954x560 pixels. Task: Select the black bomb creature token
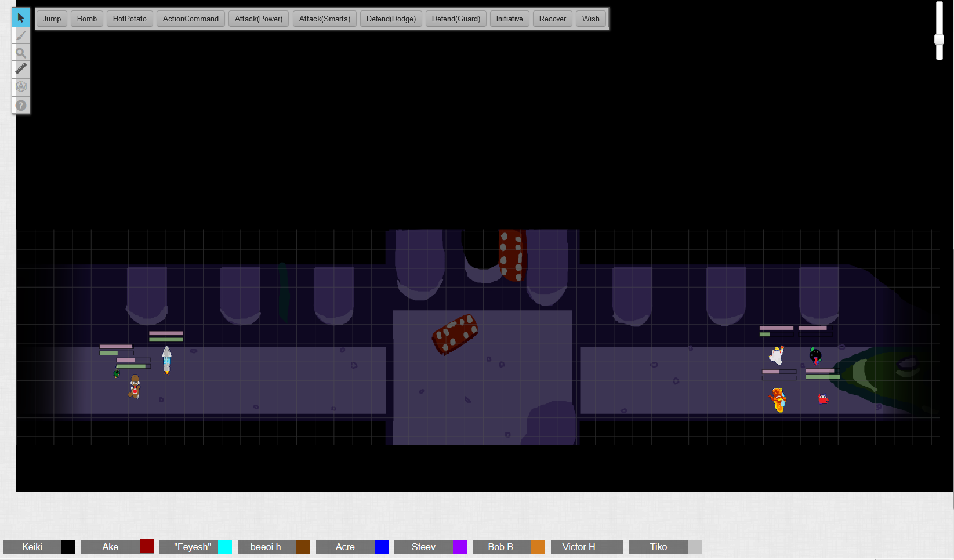[815, 355]
